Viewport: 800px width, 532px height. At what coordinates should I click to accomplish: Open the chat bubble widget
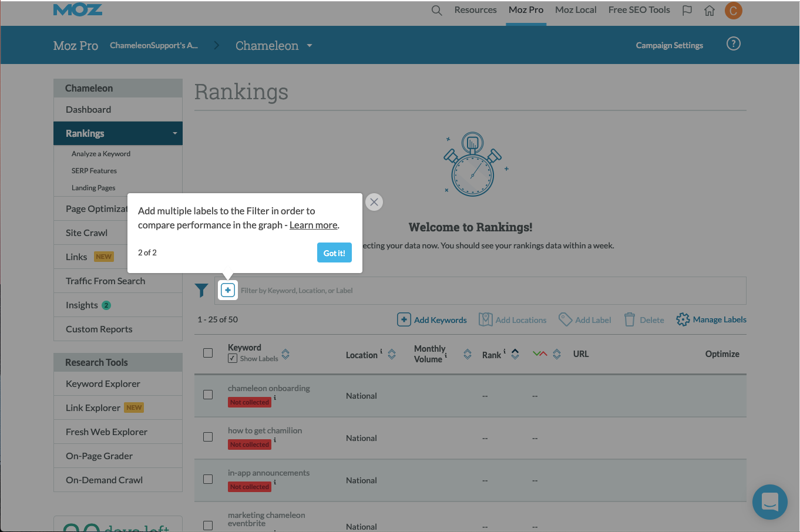click(770, 502)
